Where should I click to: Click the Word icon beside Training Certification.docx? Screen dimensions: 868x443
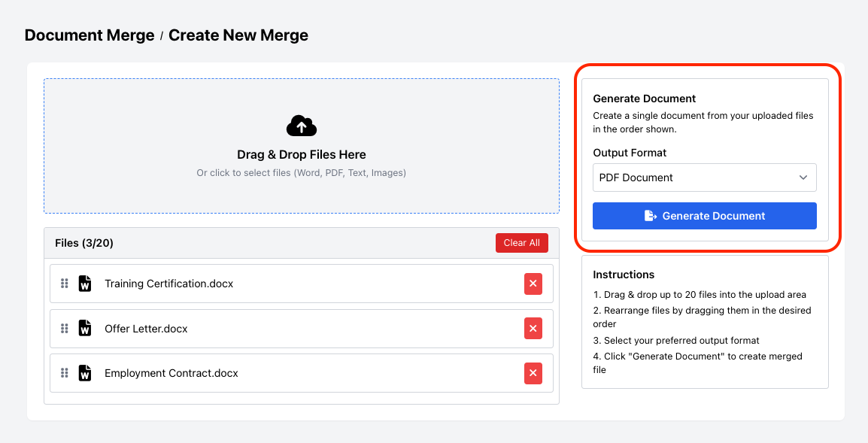(84, 284)
